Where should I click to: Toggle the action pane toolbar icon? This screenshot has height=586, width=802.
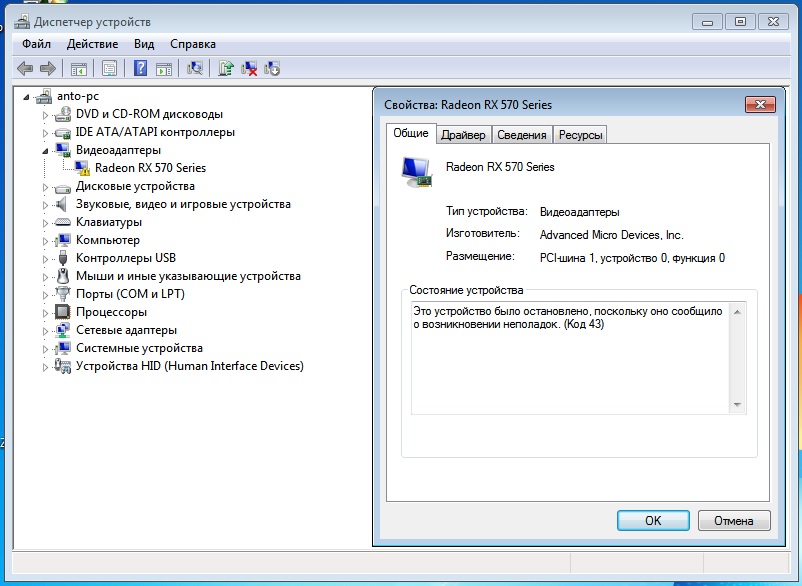(x=164, y=69)
